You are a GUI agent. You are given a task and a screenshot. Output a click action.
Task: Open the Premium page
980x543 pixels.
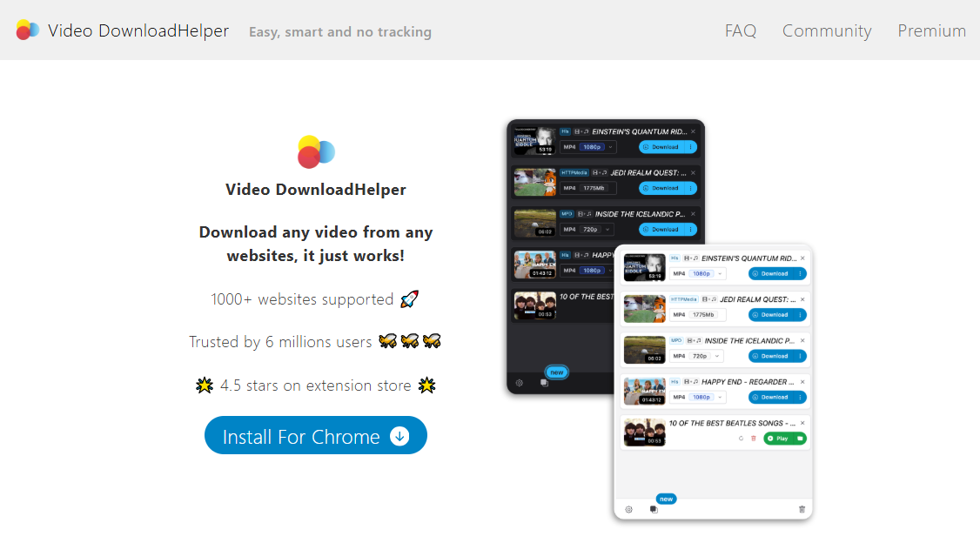tap(931, 30)
